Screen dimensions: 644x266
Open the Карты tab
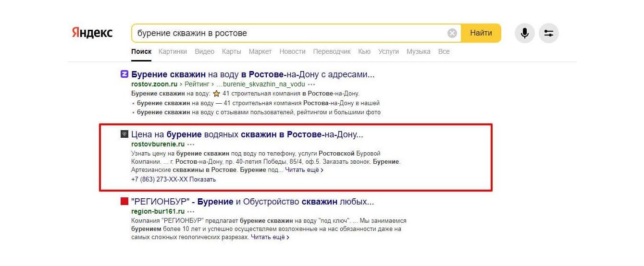coord(231,51)
